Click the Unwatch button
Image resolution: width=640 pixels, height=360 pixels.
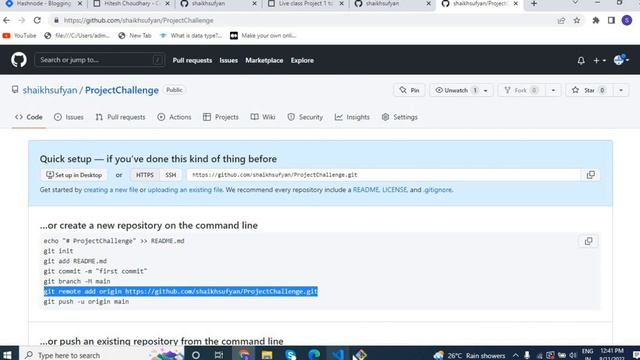click(456, 90)
